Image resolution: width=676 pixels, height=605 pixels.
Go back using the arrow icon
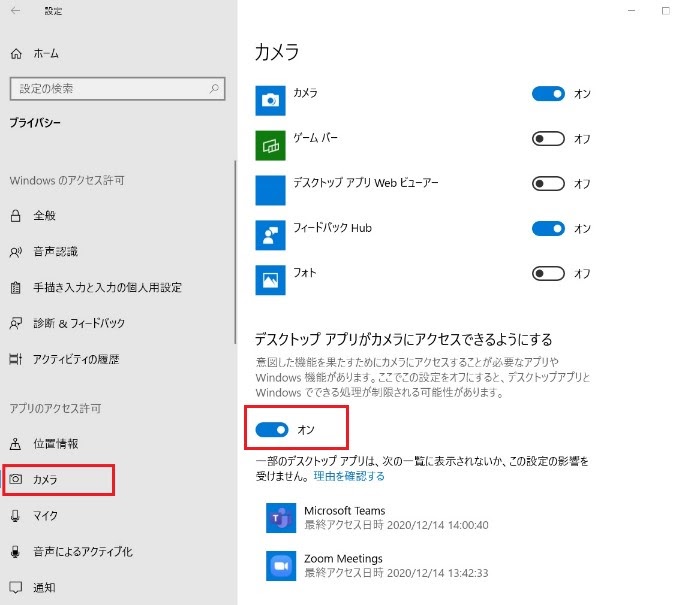click(x=16, y=11)
